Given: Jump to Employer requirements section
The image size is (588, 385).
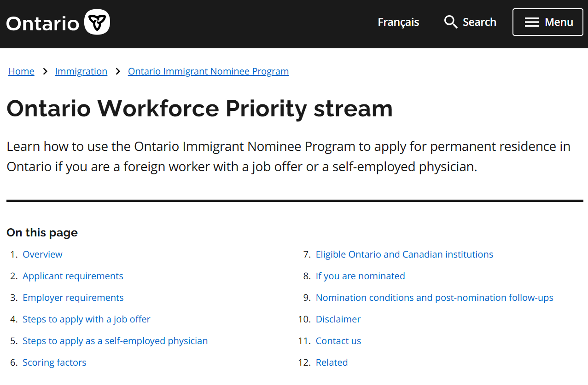Looking at the screenshot, I should [x=73, y=298].
